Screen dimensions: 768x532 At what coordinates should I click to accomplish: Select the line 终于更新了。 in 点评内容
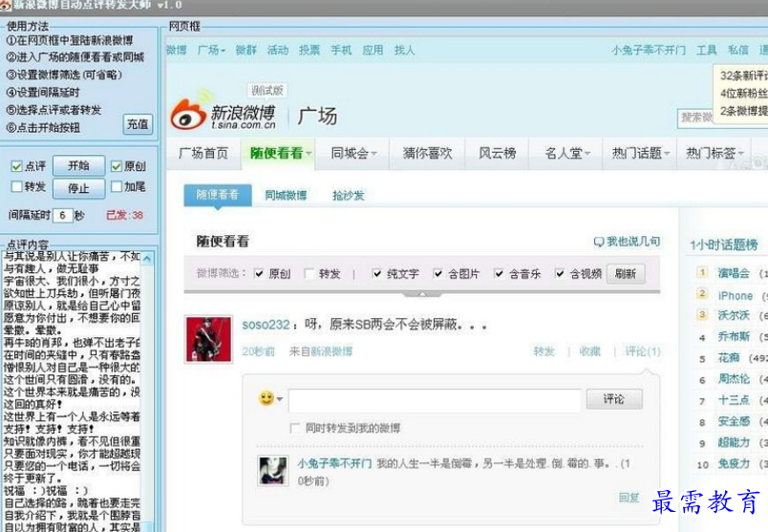coord(32,479)
